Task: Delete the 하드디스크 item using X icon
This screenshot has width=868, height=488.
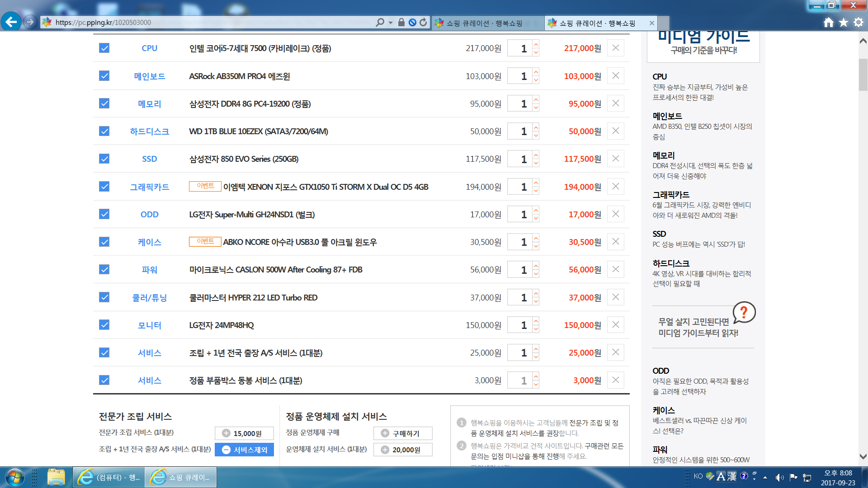Action: pyautogui.click(x=616, y=131)
